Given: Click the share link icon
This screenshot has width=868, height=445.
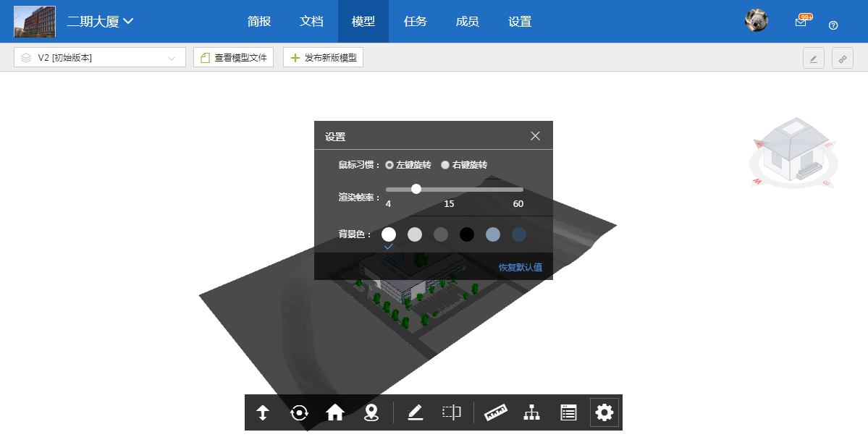Looking at the screenshot, I should (x=842, y=58).
